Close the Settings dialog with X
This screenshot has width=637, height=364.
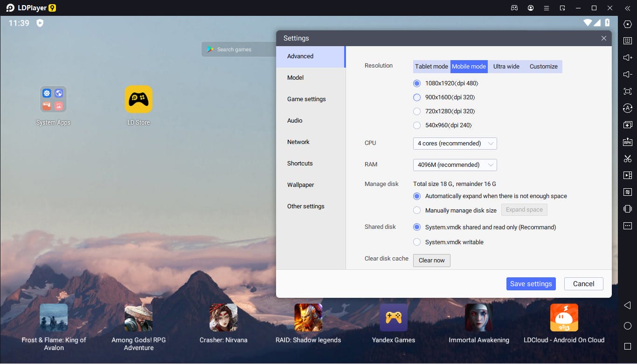click(x=604, y=38)
